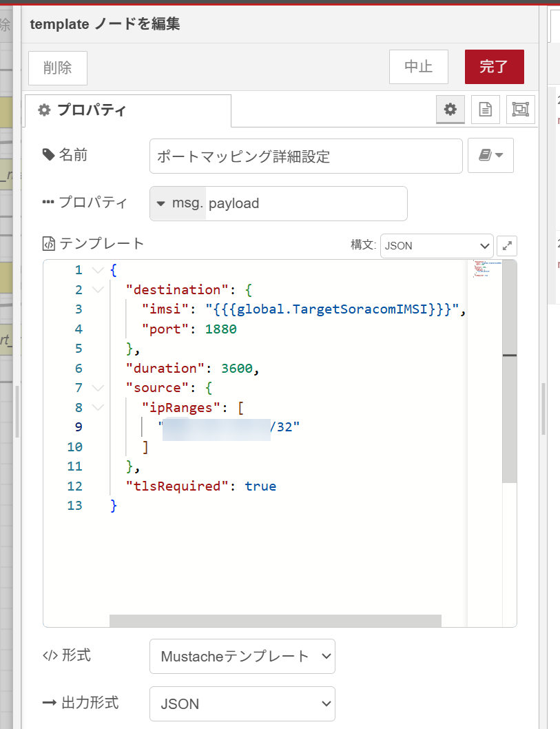Open node settings gear icon

coord(450,110)
